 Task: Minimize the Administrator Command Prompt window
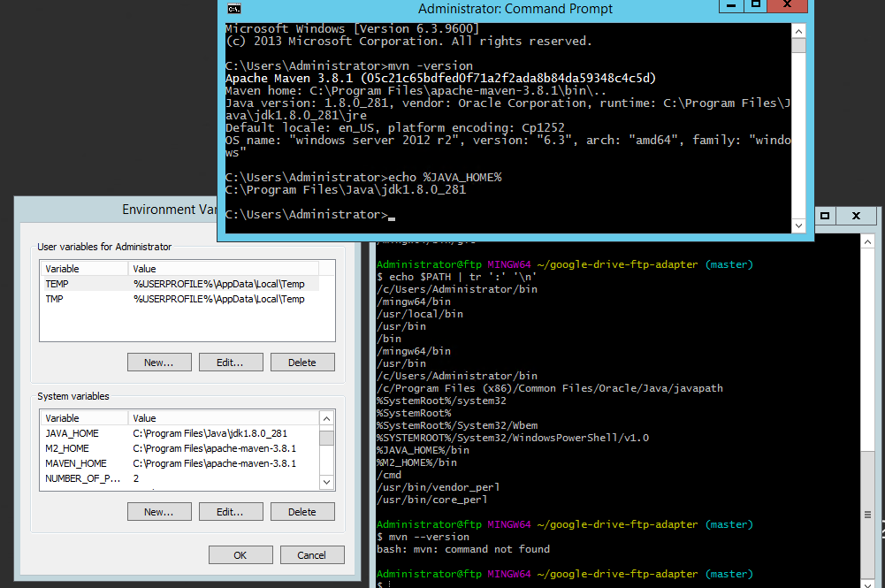coord(731,5)
